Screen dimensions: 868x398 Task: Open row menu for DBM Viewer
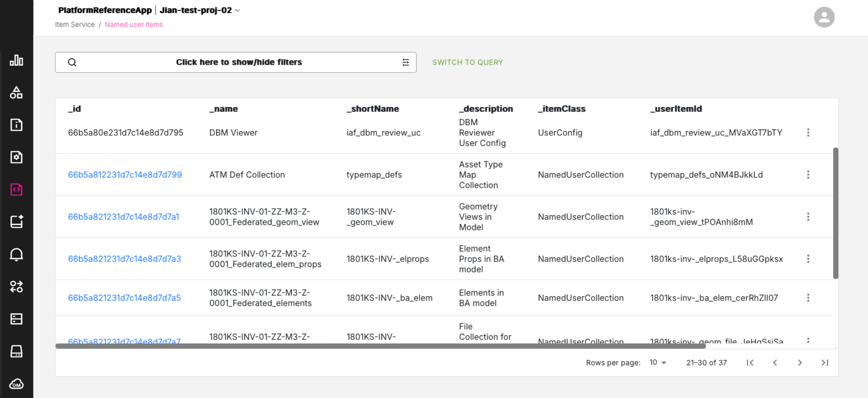click(808, 133)
